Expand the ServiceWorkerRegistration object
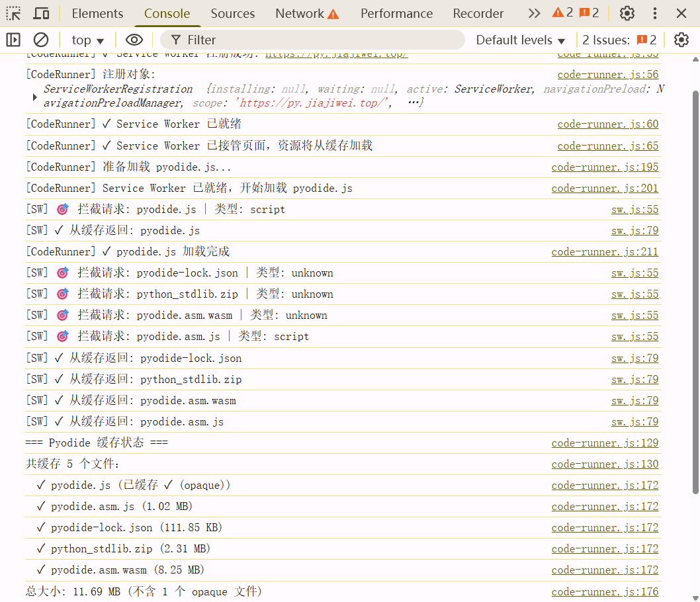Screen dimensions: 700x602 coord(35,97)
